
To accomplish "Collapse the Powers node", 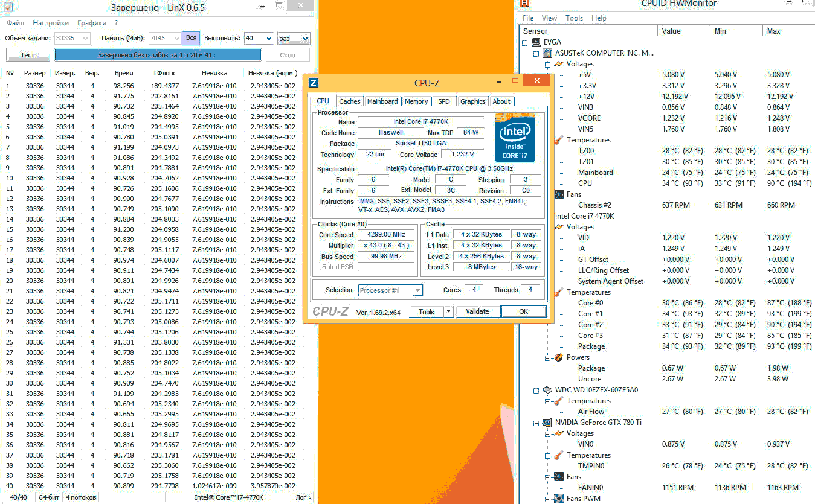I will click(x=547, y=357).
